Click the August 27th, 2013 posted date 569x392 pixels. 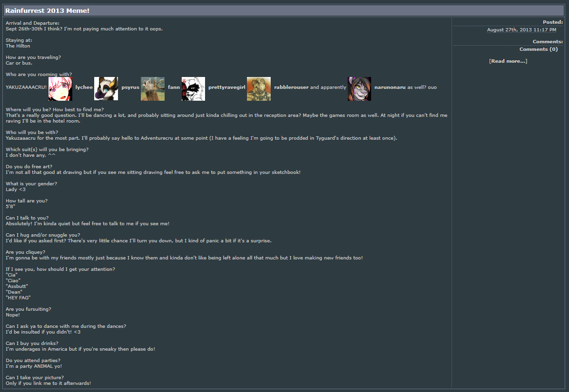(x=521, y=30)
